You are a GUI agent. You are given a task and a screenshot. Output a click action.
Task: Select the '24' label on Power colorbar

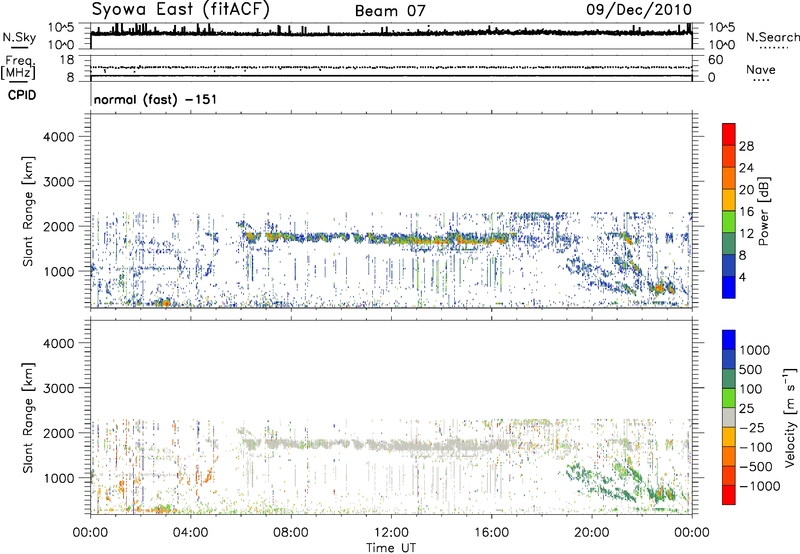[746, 168]
